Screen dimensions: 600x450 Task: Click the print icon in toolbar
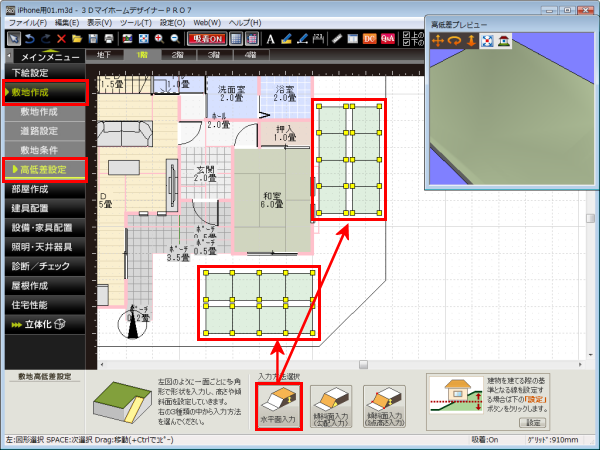point(108,38)
